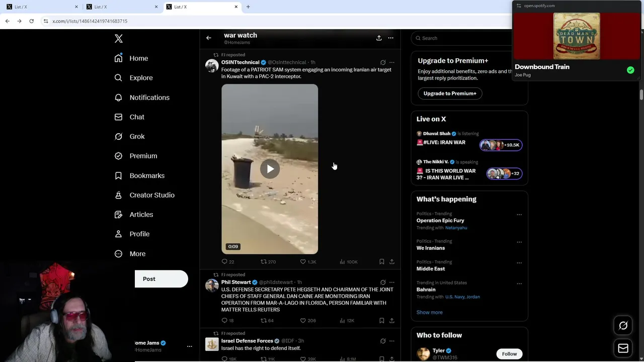Open more menu on Israel Defense Forces post
The height and width of the screenshot is (362, 644).
pyautogui.click(x=392, y=341)
